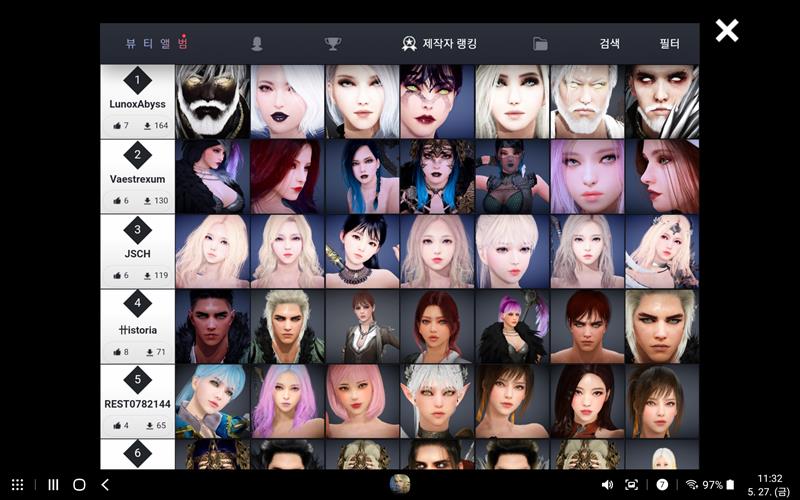
Task: Click the rank 5 diamond badge
Action: [x=137, y=380]
